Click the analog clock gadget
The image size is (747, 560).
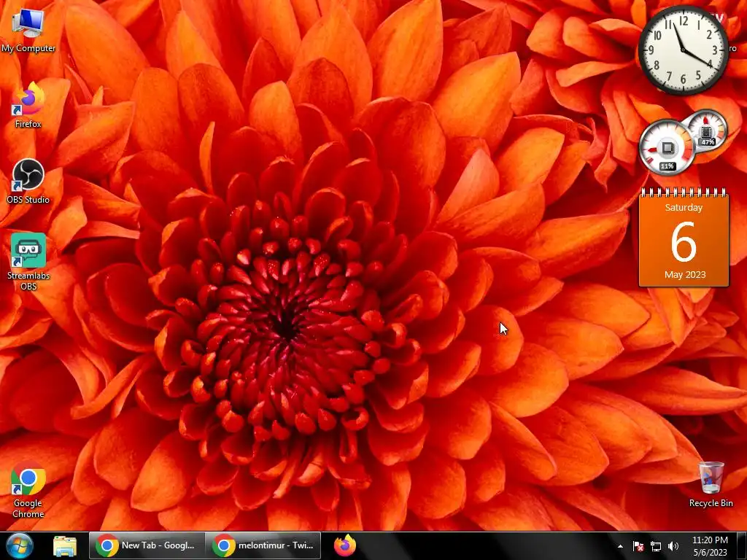coord(683,50)
